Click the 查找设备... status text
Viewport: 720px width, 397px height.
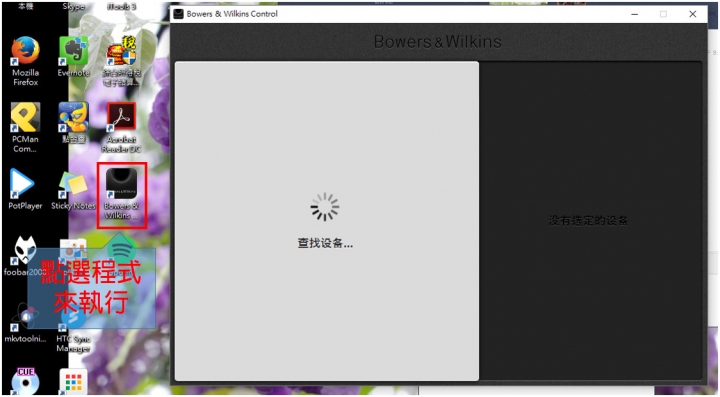[325, 243]
